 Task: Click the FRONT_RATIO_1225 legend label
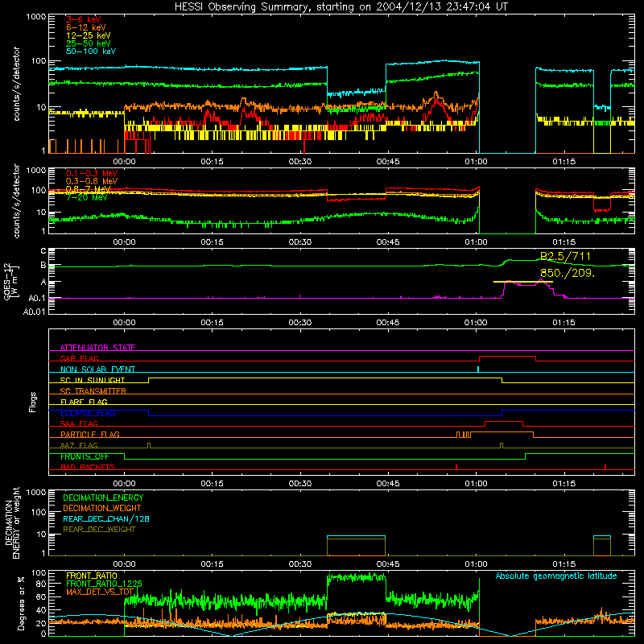[104, 584]
